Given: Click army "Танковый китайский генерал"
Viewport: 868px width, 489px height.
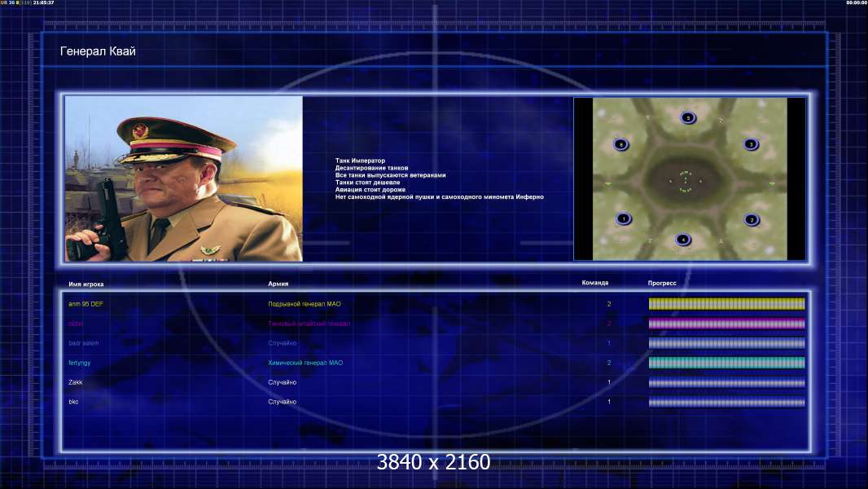Looking at the screenshot, I should click(309, 324).
